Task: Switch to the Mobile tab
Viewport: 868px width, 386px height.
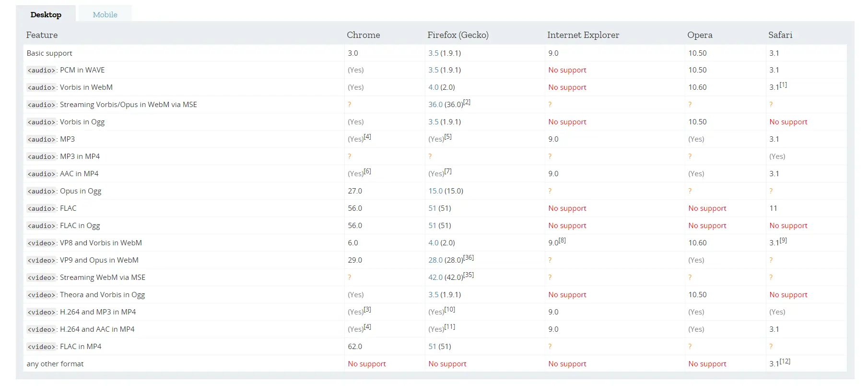Action: click(105, 14)
